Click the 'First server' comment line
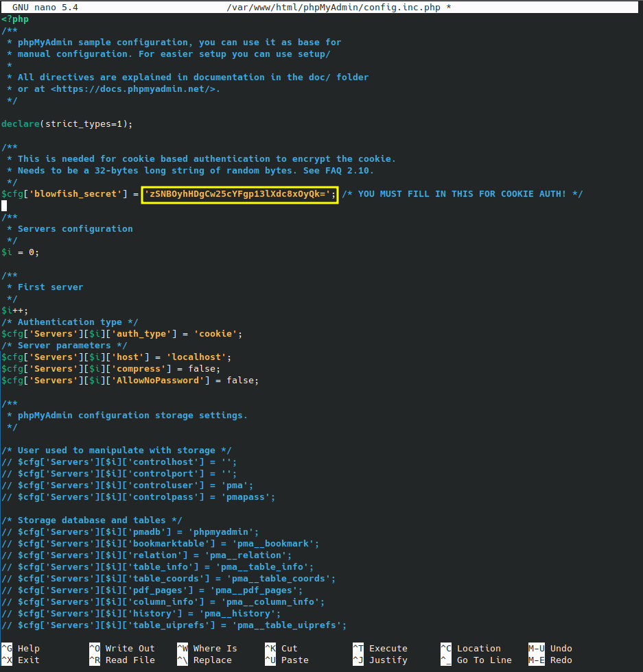643x672 pixels. pos(45,287)
